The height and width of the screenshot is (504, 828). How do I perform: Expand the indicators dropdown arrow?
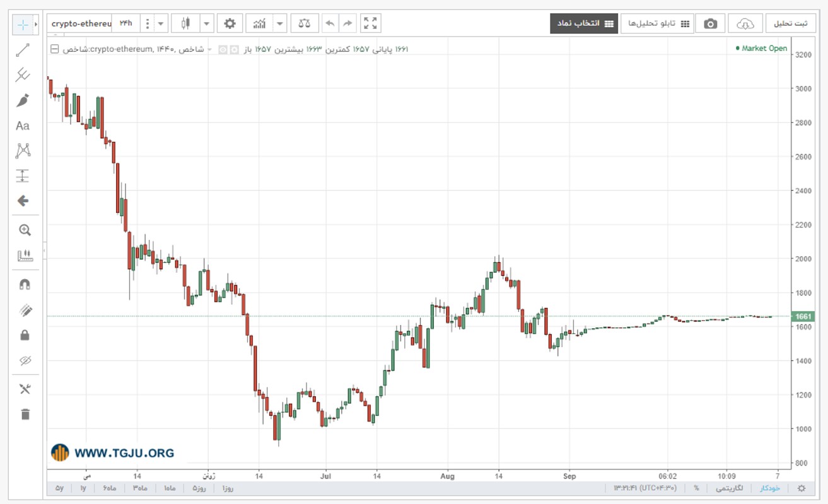pyautogui.click(x=280, y=24)
